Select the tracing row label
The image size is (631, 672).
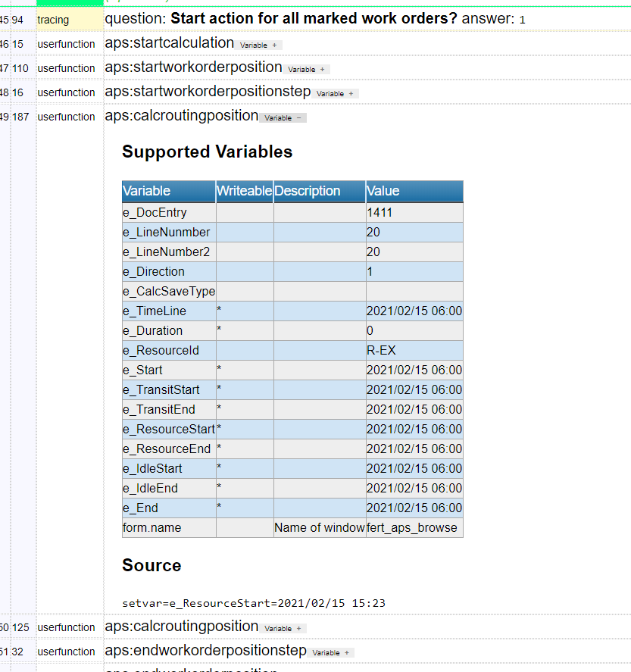click(x=54, y=19)
